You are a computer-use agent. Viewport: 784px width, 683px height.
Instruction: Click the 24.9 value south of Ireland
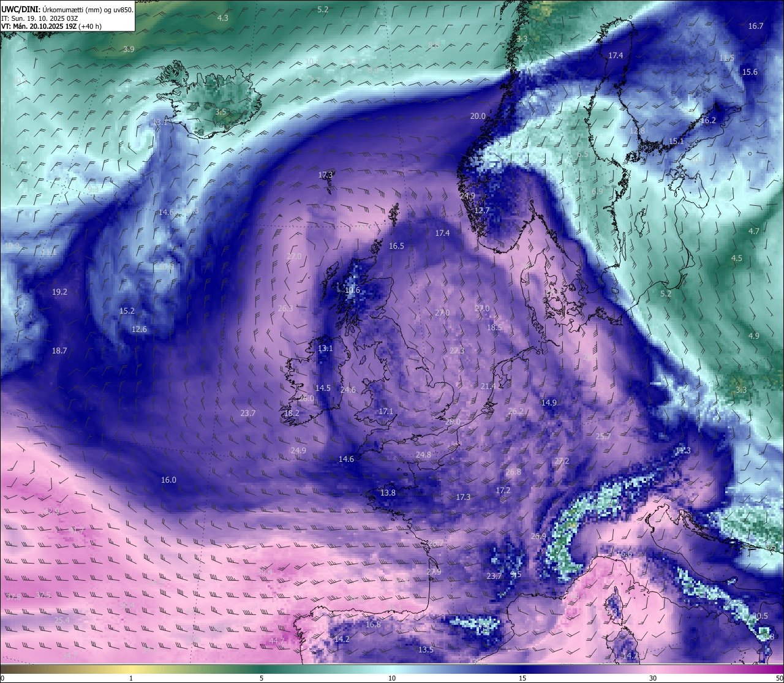298,451
